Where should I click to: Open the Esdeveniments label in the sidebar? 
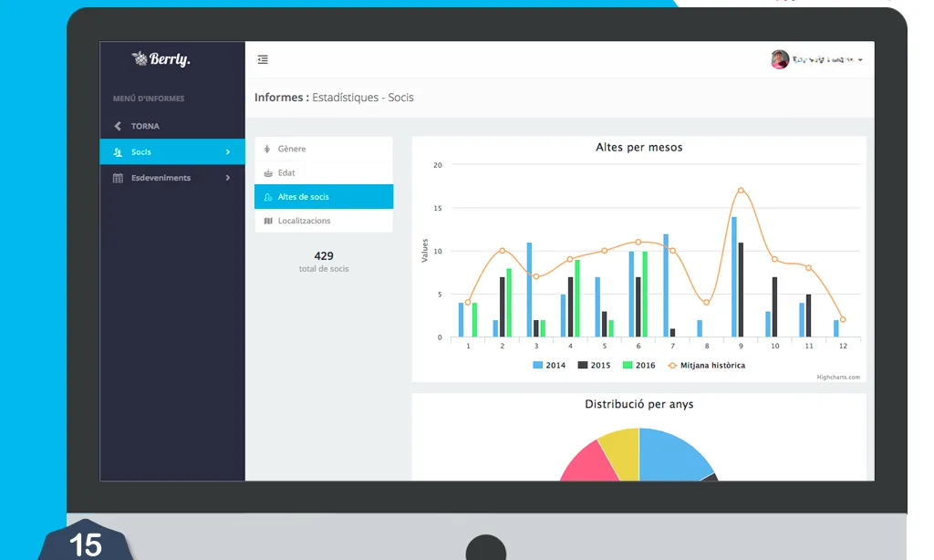click(161, 178)
